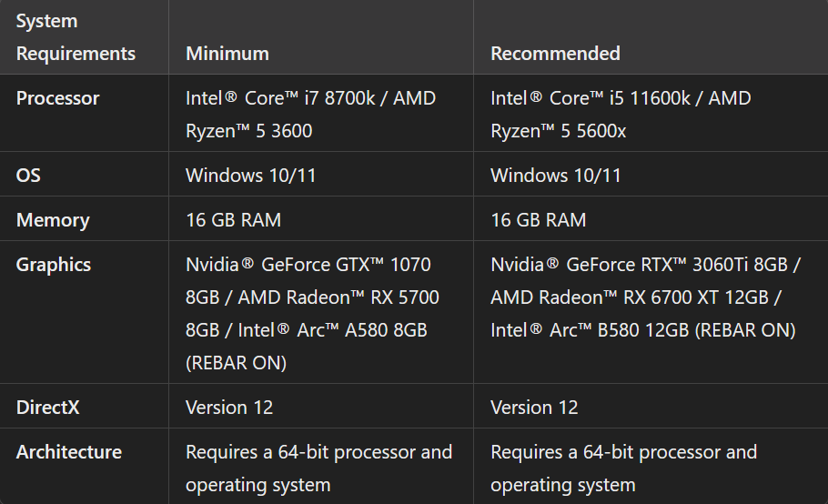828x504 pixels.
Task: Click the Minimum column header
Action: point(227,54)
